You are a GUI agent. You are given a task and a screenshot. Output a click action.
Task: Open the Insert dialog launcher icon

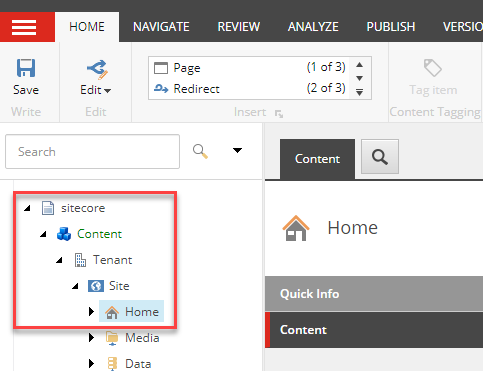[x=279, y=114]
